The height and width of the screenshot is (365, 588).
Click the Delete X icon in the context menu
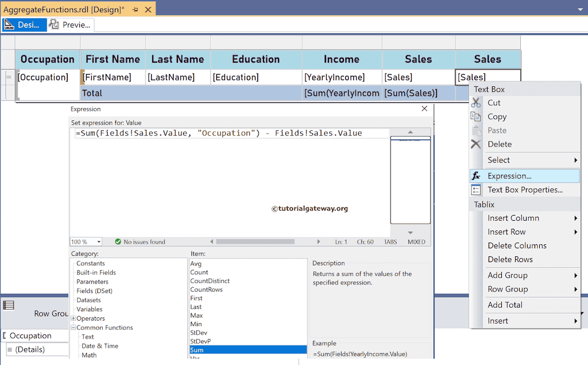pyautogui.click(x=476, y=144)
